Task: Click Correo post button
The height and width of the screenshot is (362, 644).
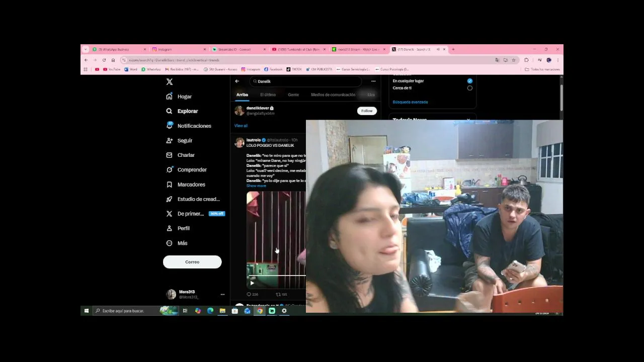Action: (x=192, y=262)
